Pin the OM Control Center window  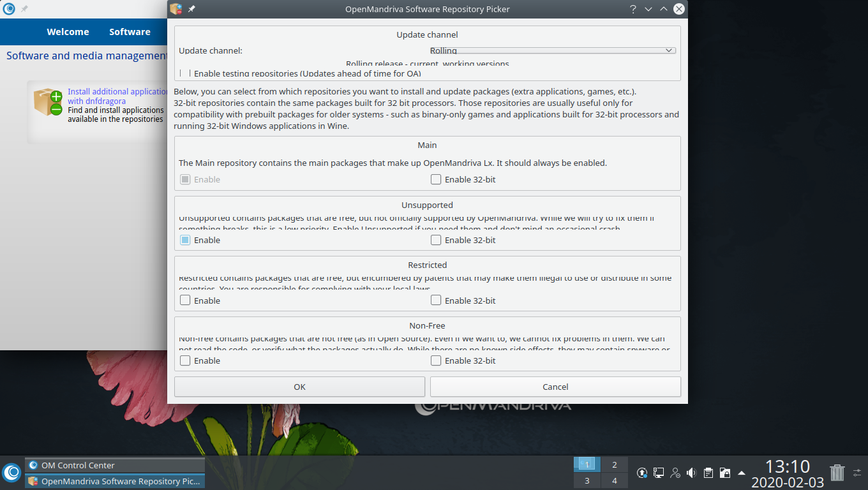tap(24, 9)
